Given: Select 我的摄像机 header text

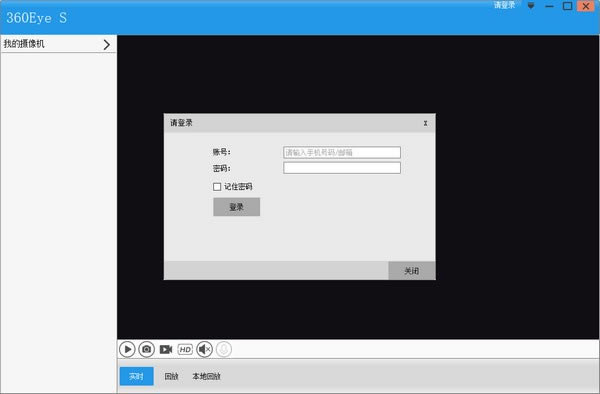Looking at the screenshot, I should 24,44.
